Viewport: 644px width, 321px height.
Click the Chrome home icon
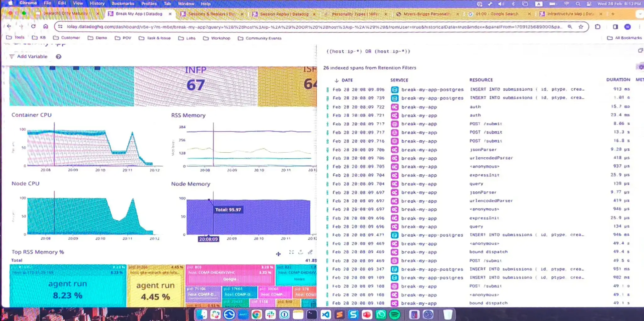point(46,26)
